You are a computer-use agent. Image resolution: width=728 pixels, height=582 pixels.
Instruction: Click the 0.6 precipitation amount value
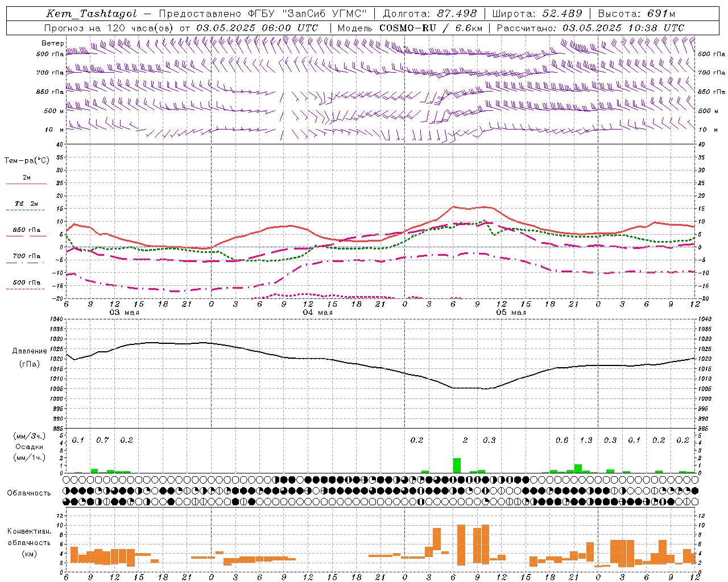click(x=562, y=440)
